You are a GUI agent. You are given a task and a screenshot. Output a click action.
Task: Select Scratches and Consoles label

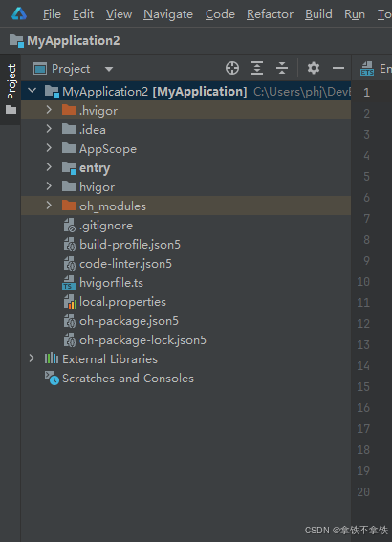(128, 379)
